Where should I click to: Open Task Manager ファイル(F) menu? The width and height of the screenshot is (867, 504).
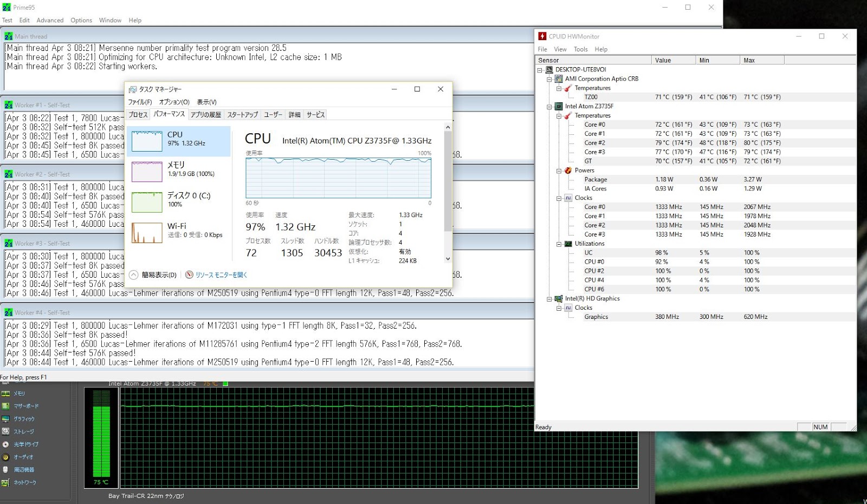pos(140,102)
